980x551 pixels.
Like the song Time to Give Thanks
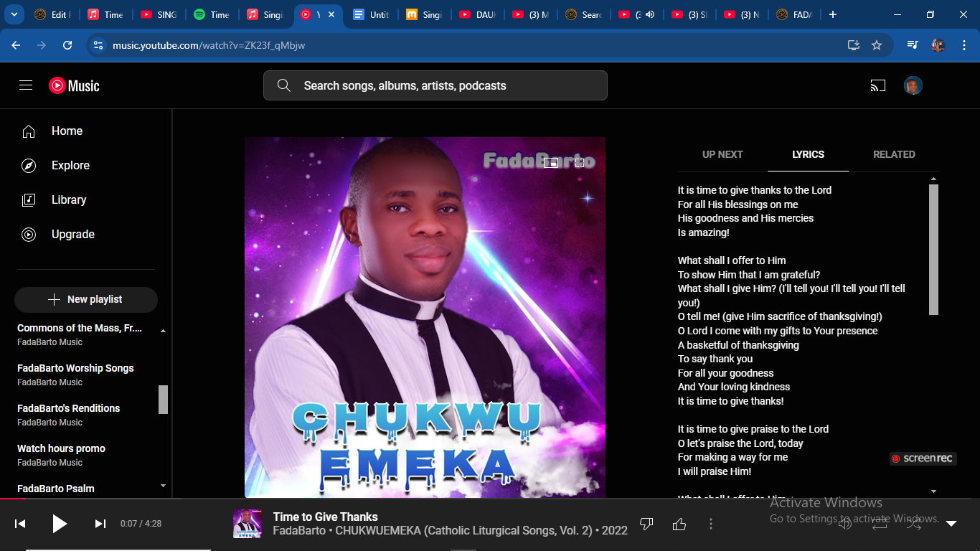679,524
